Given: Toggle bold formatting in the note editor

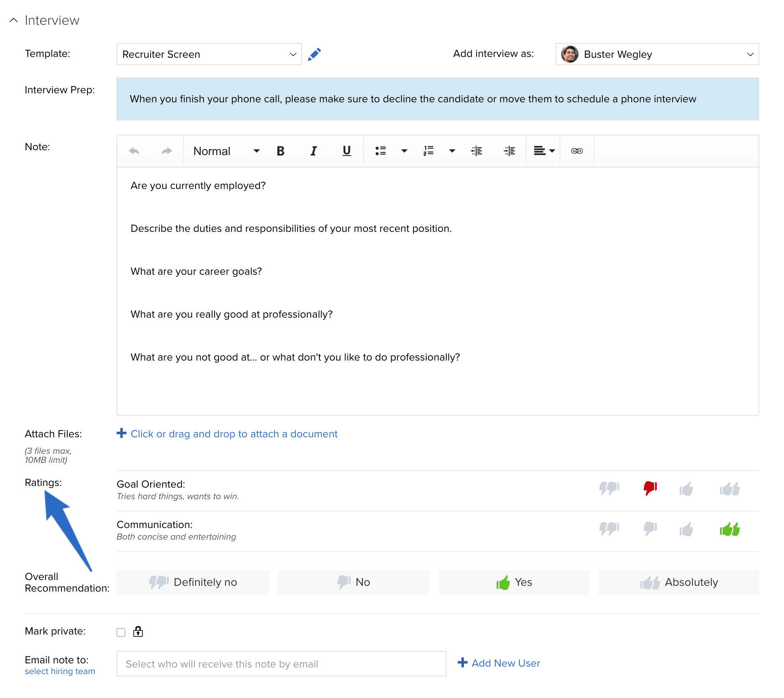Looking at the screenshot, I should (x=281, y=151).
